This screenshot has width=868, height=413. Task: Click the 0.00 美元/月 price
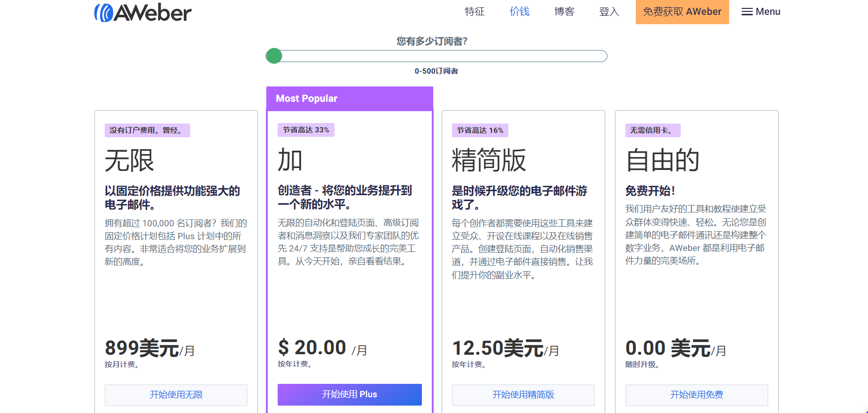[676, 348]
